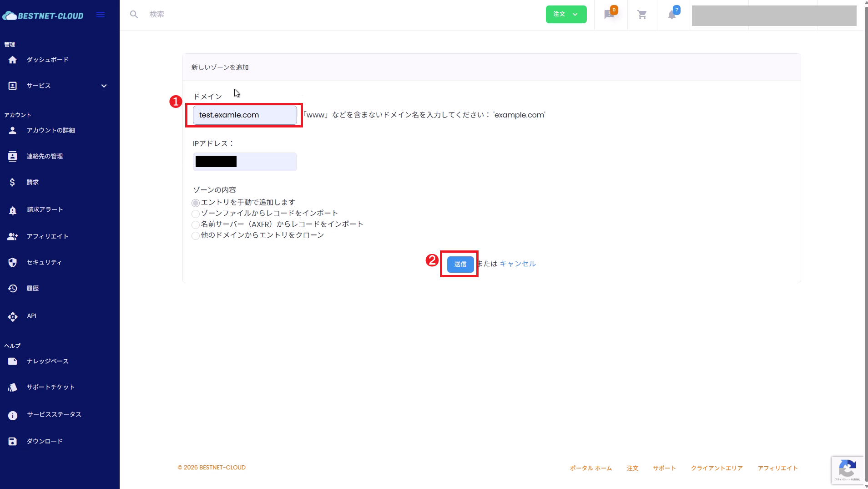
Task: Select エントリを手動で追加します radio button
Action: 196,203
